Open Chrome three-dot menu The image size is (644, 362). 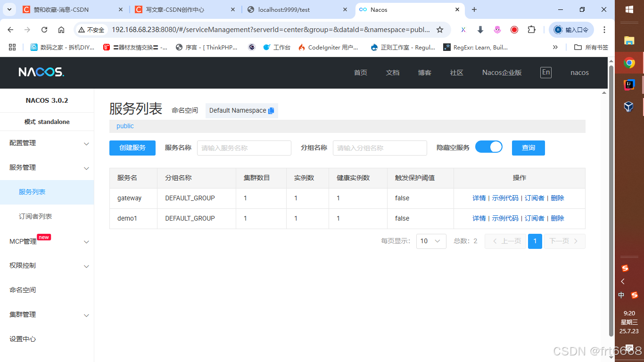coord(604,30)
